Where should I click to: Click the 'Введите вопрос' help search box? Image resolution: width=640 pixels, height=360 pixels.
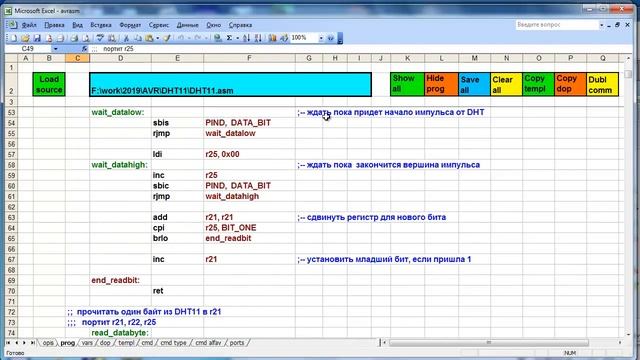click(557, 25)
